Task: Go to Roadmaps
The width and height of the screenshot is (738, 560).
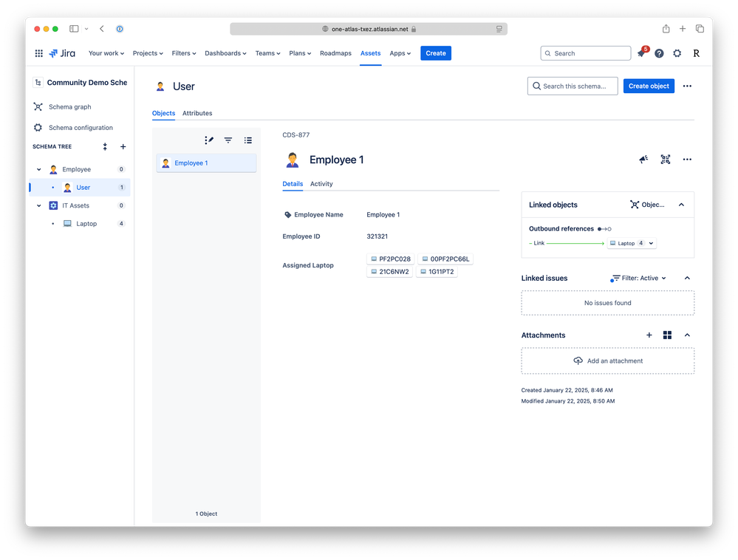Action: coord(335,53)
